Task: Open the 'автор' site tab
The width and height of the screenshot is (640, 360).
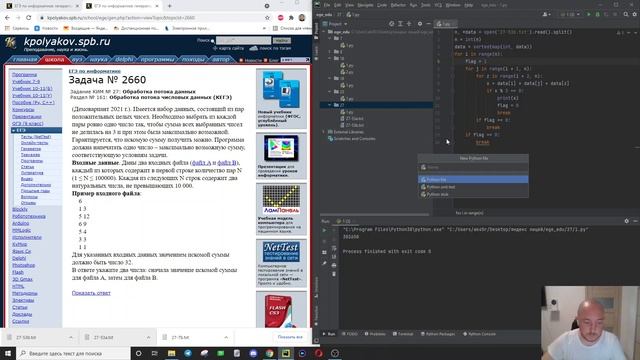Action: [x=221, y=60]
